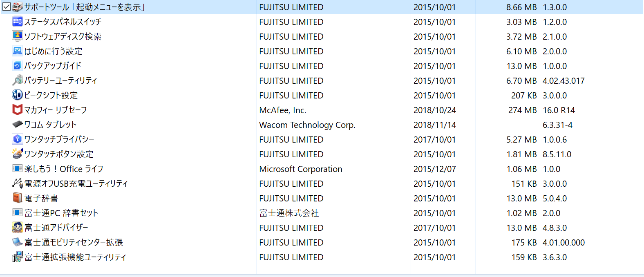The height and width of the screenshot is (277, 644).
Task: Click the ワコム タブレット icon
Action: tap(17, 124)
